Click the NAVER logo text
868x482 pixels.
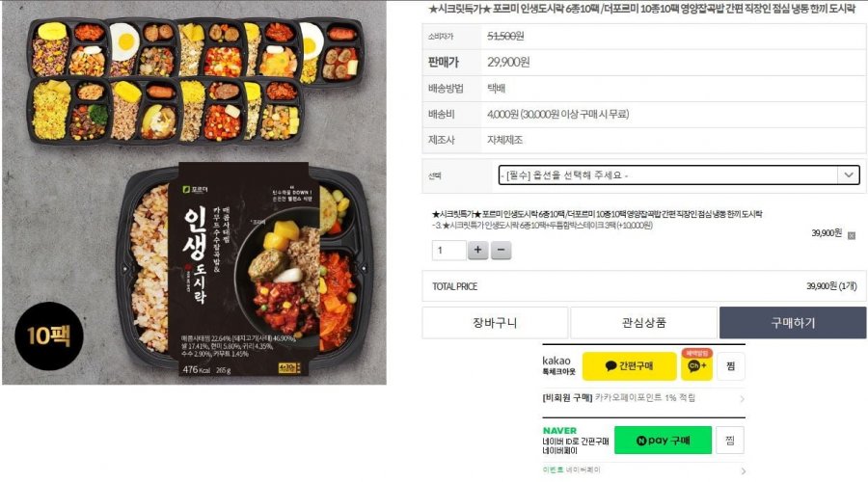click(x=559, y=431)
